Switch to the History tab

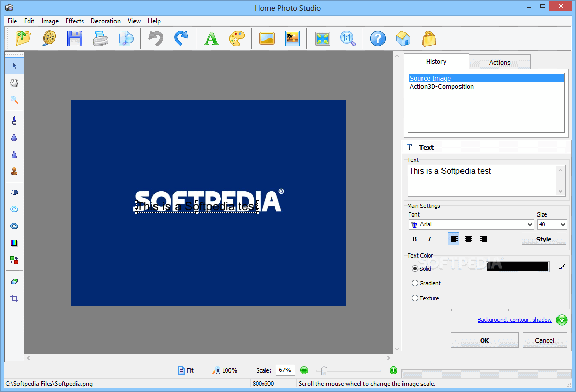[x=436, y=61]
